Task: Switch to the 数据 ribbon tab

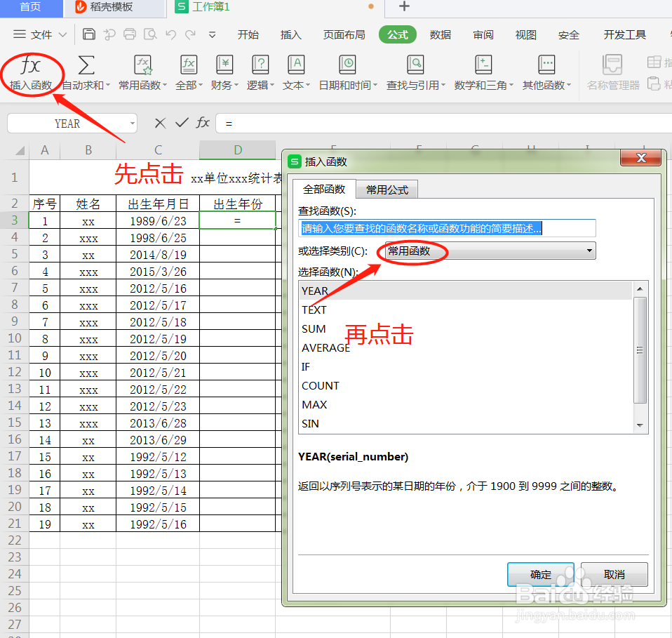Action: [x=441, y=34]
